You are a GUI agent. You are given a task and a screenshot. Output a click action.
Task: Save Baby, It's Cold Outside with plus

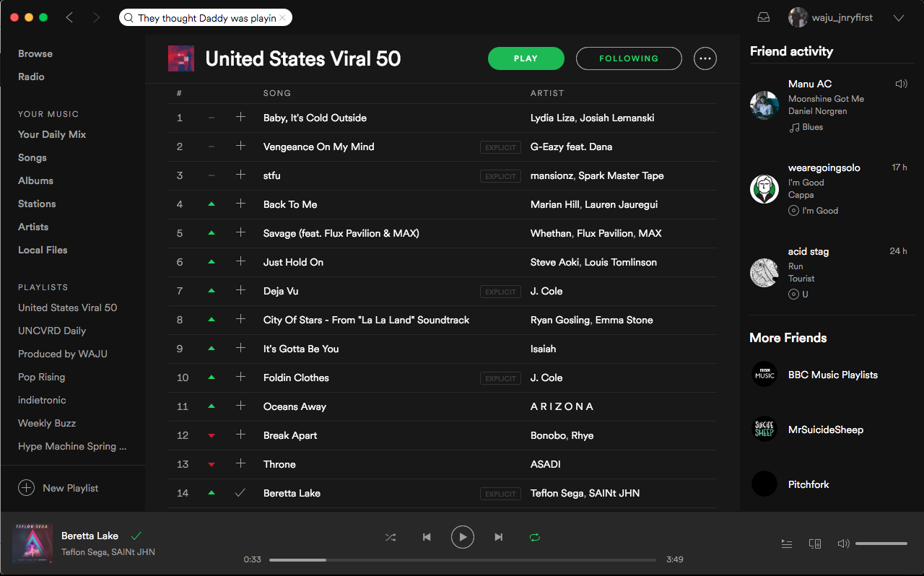240,118
